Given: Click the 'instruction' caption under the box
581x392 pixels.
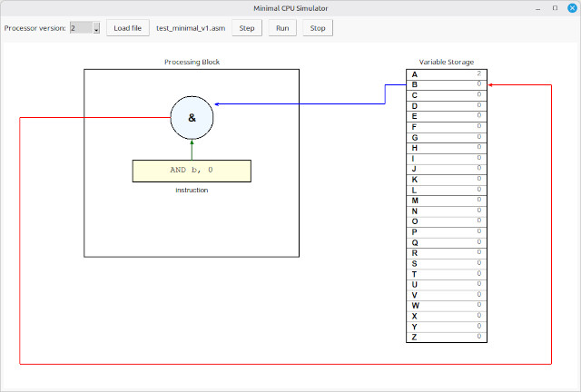Looking at the screenshot, I should pyautogui.click(x=192, y=190).
